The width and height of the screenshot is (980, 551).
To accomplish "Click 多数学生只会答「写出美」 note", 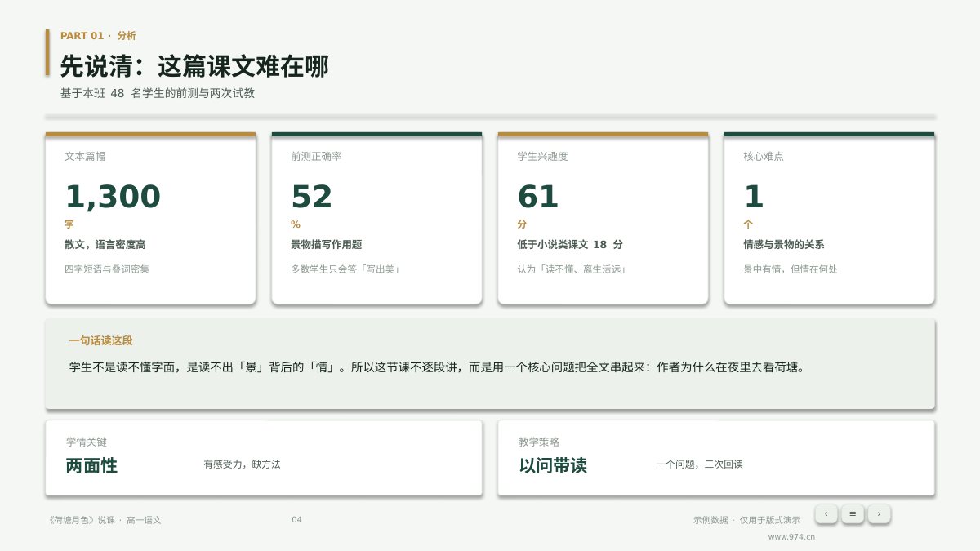I will pos(346,269).
